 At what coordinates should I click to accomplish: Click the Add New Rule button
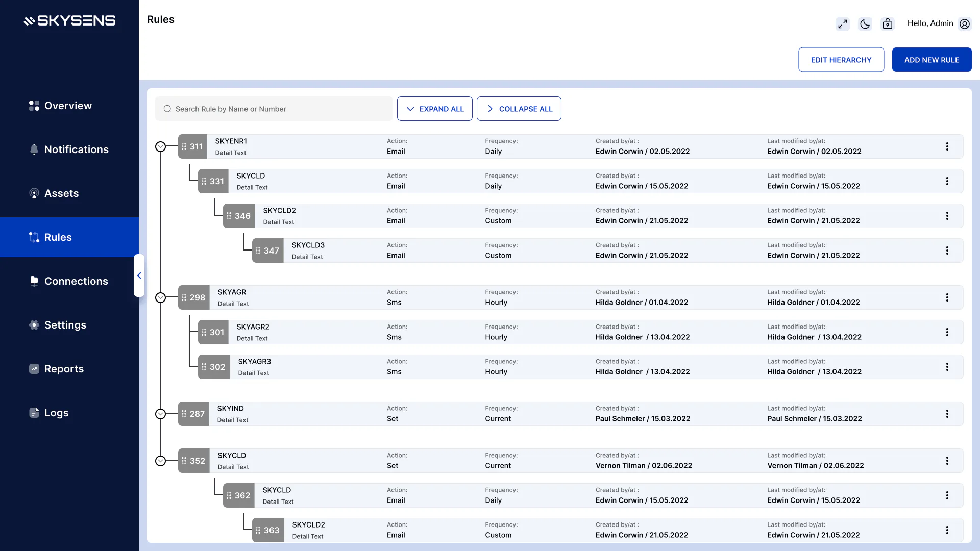(932, 60)
